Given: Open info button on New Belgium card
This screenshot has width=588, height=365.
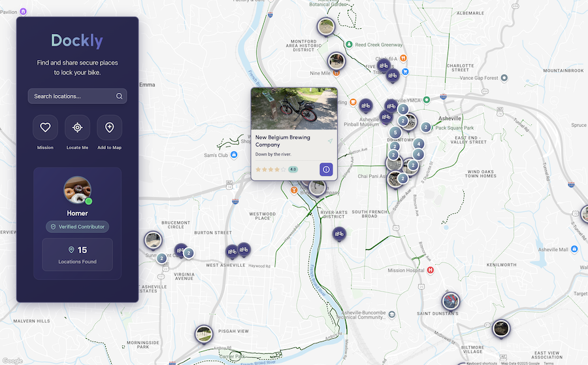Looking at the screenshot, I should [x=326, y=169].
